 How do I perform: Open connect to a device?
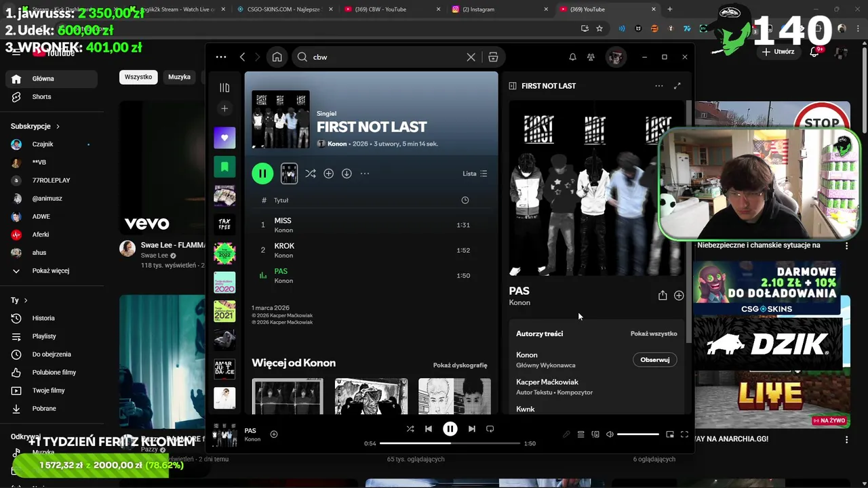click(x=595, y=434)
